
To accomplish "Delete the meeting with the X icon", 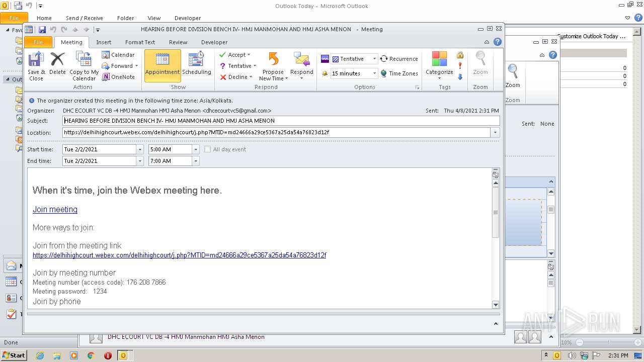I will [x=57, y=64].
